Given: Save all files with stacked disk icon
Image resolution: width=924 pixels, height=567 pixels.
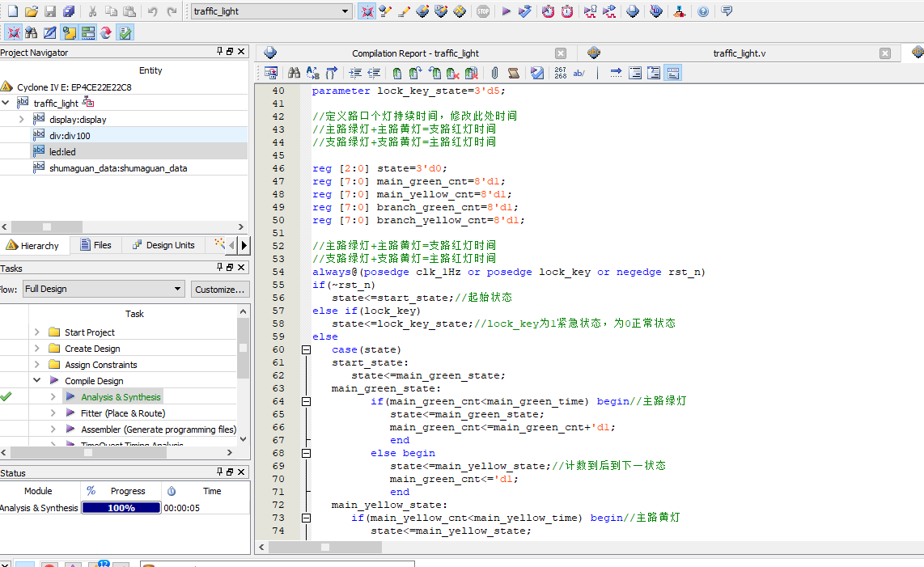Looking at the screenshot, I should 69,11.
